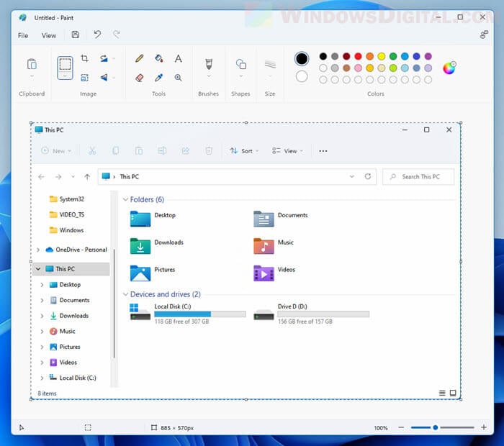Image resolution: width=504 pixels, height=446 pixels.
Task: Select VIDEO_TS in the sidebar
Action: 66,214
